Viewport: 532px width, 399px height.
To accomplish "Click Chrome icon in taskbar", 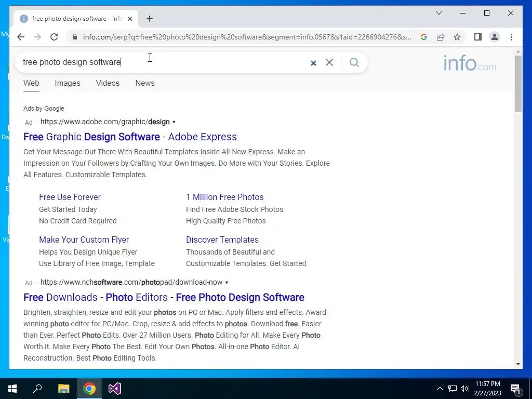I will click(89, 389).
